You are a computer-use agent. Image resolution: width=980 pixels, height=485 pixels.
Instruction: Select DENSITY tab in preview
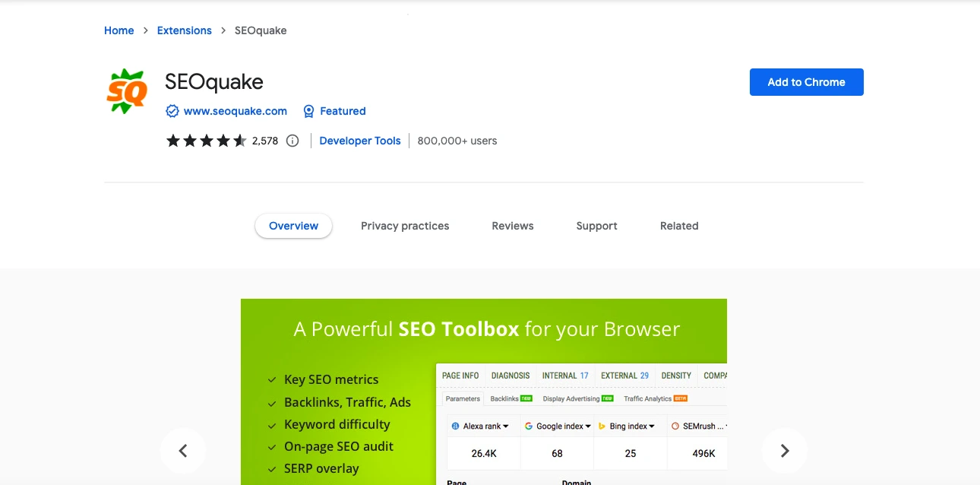click(x=676, y=376)
